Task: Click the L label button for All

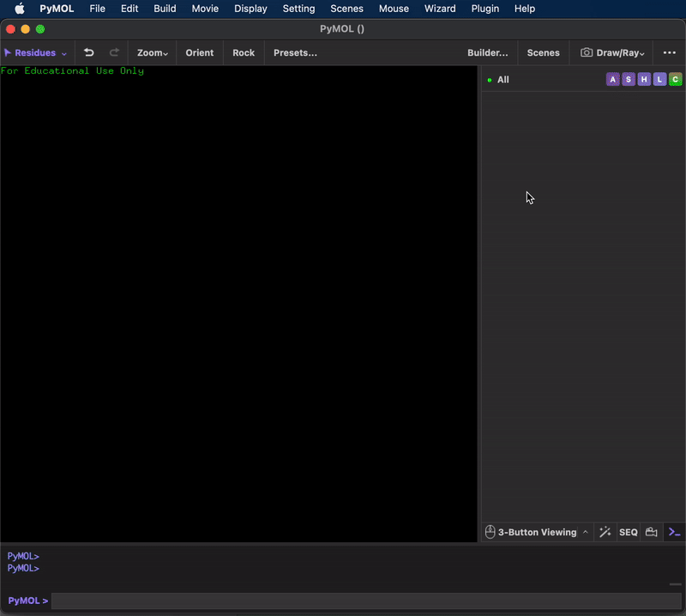Action: 659,80
